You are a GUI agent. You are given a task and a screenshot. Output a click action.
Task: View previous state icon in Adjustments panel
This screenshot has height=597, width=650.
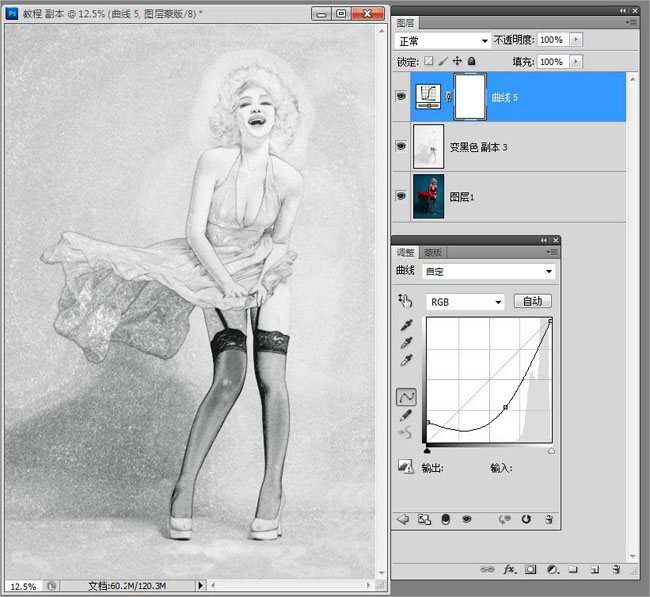tap(504, 519)
